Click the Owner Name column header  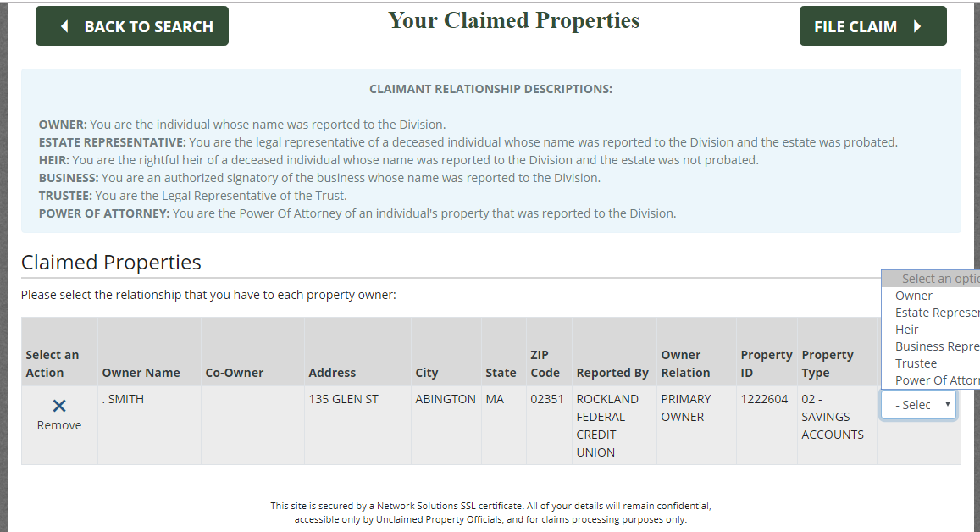coord(141,373)
